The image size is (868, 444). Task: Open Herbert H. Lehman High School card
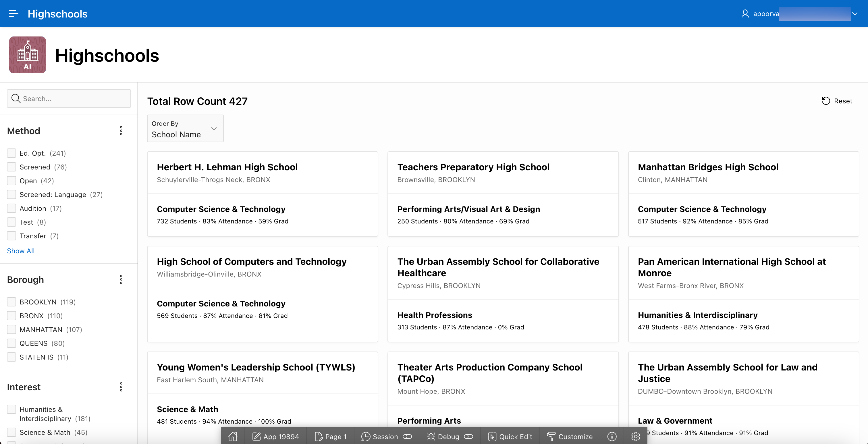tap(262, 194)
